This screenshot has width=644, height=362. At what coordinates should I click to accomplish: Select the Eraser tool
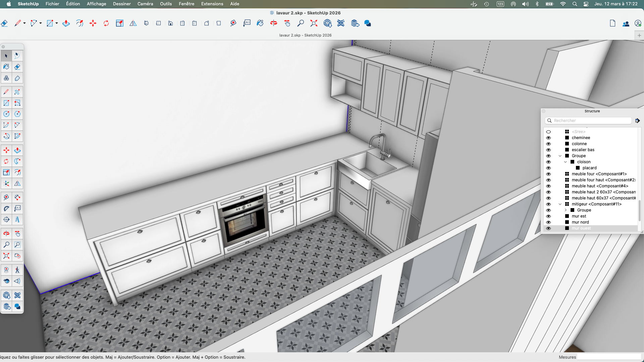point(17,67)
